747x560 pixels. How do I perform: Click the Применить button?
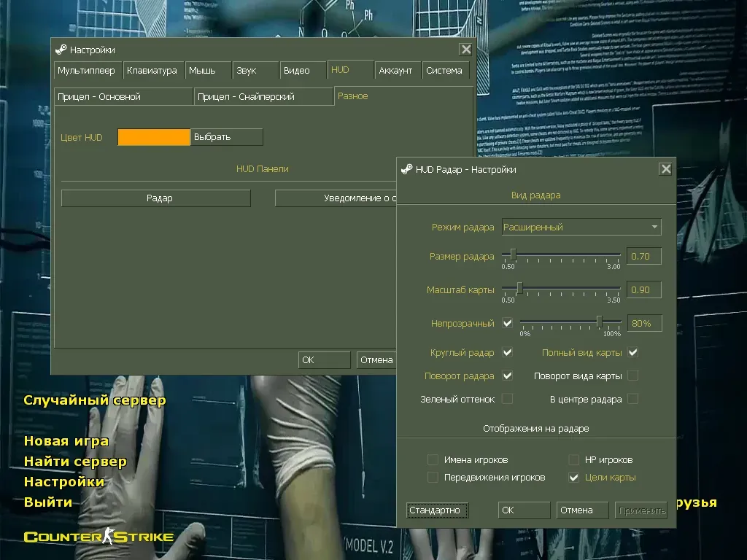point(640,510)
